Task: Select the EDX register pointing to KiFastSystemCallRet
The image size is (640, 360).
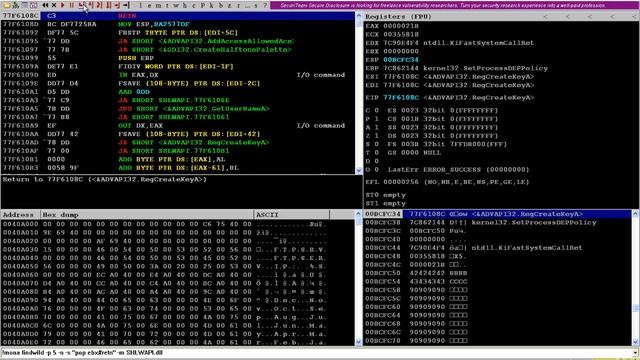Action: click(x=449, y=43)
